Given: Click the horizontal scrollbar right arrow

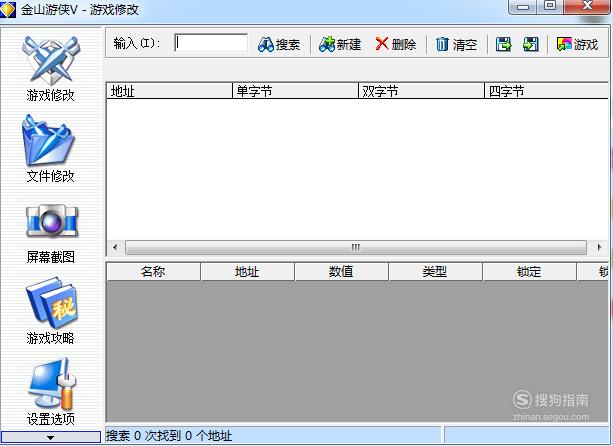Looking at the screenshot, I should pyautogui.click(x=599, y=247).
